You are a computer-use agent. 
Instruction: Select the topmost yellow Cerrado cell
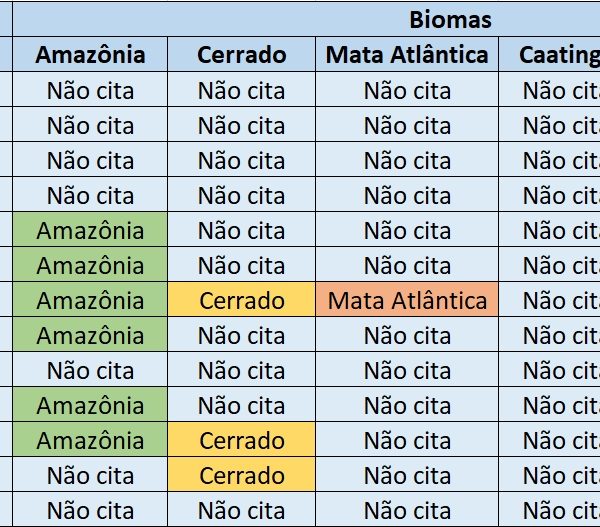241,300
